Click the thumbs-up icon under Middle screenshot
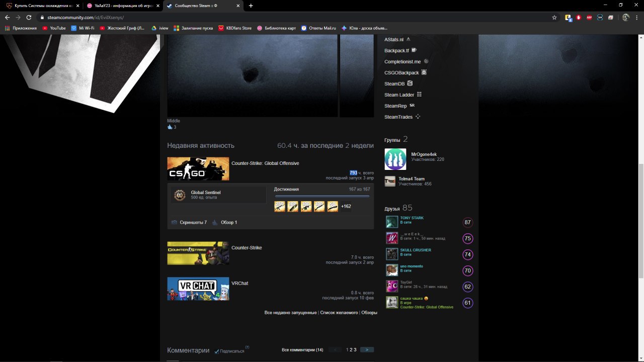Screen dimensions: 644x362 click(x=170, y=127)
